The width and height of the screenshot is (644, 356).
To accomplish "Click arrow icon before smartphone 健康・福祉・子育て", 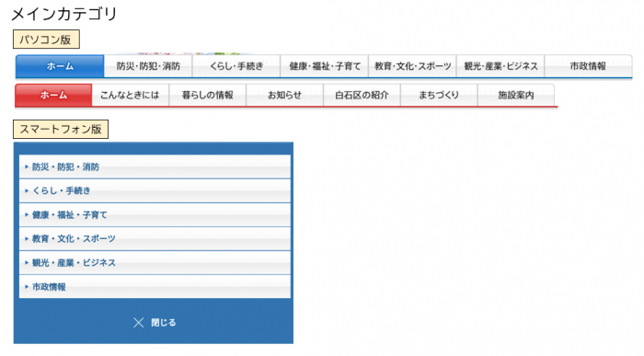I will click(27, 214).
